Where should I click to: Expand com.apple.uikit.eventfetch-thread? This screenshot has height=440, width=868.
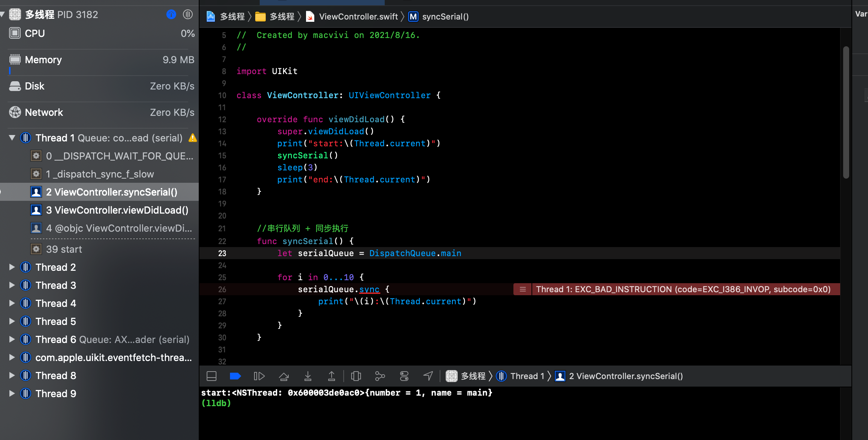12,358
